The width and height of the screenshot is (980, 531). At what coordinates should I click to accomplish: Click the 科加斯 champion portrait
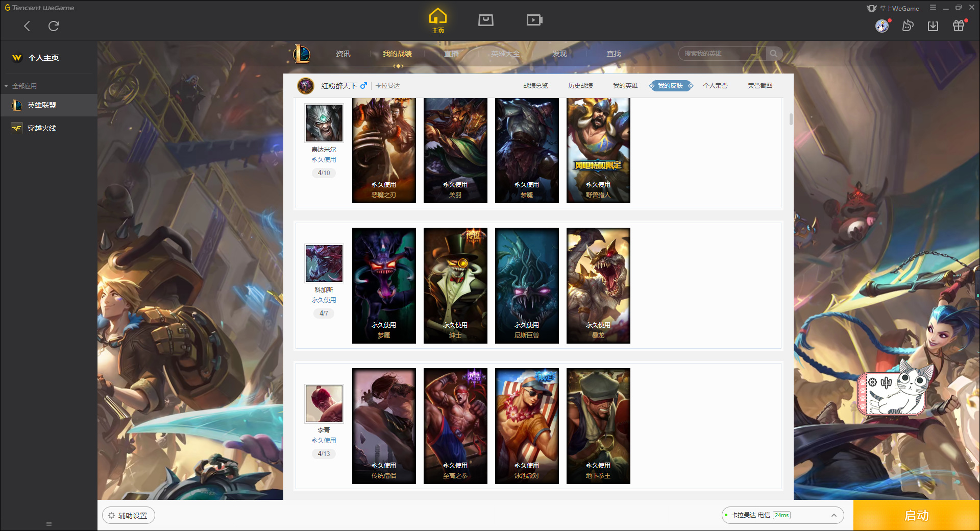(x=324, y=263)
